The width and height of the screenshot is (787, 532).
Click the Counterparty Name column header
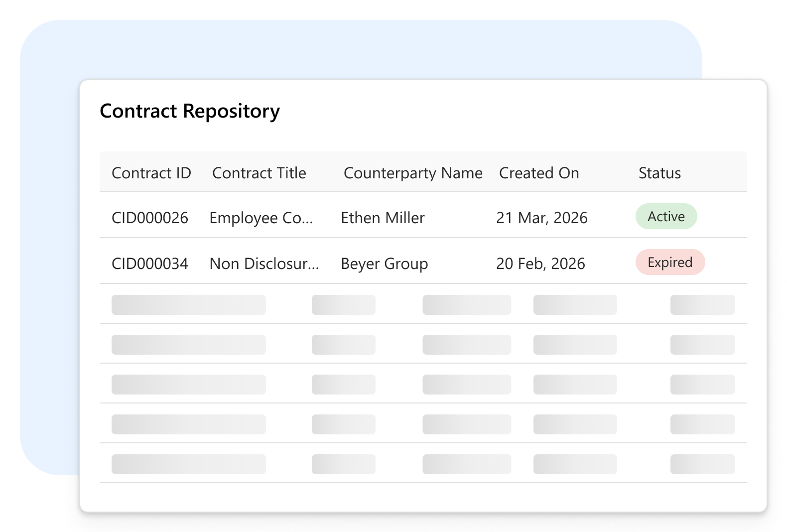[x=413, y=173]
